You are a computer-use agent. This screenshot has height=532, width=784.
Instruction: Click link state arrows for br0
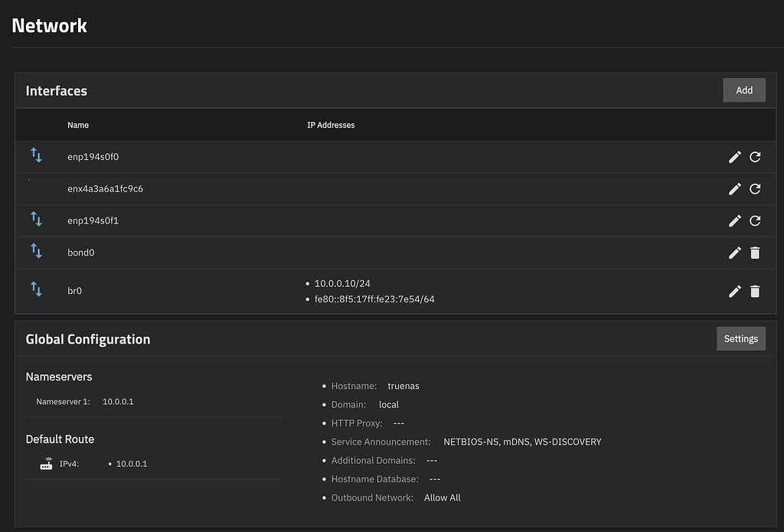click(x=36, y=289)
